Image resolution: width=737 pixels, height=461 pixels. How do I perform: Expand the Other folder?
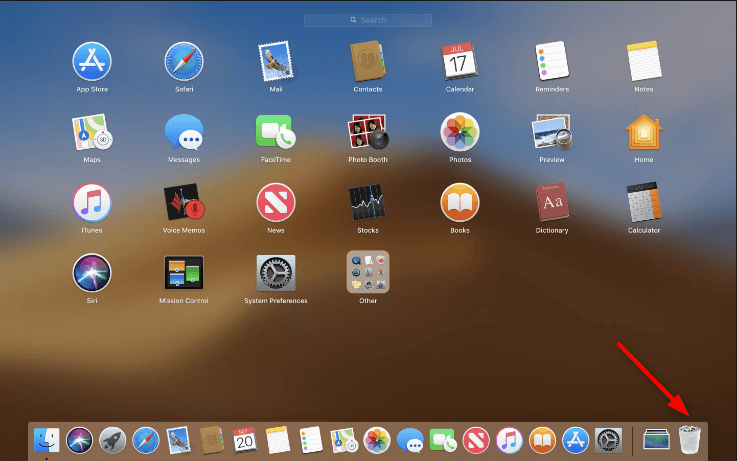pos(368,272)
